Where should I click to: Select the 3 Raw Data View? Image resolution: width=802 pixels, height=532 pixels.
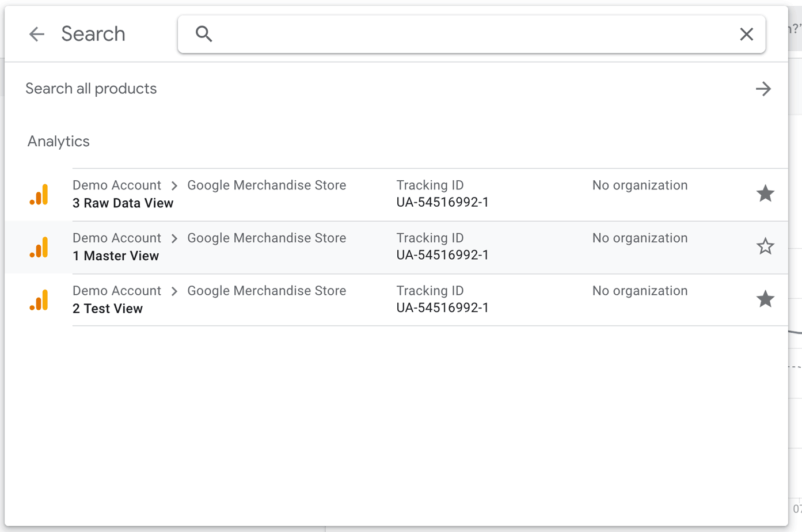[x=123, y=203]
